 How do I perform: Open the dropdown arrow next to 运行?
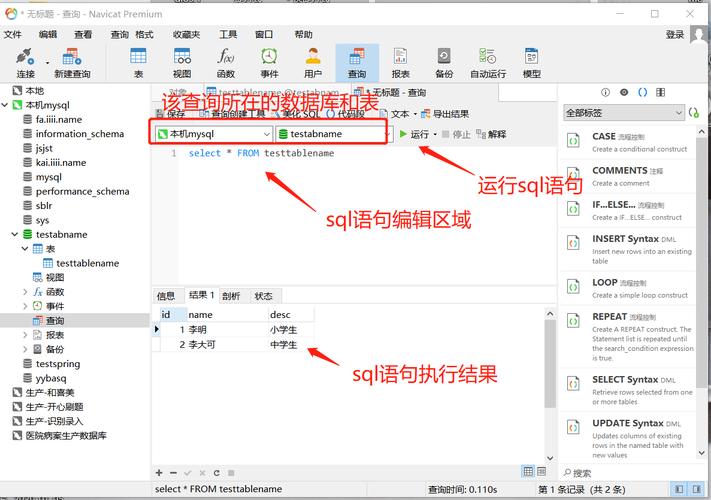point(435,135)
